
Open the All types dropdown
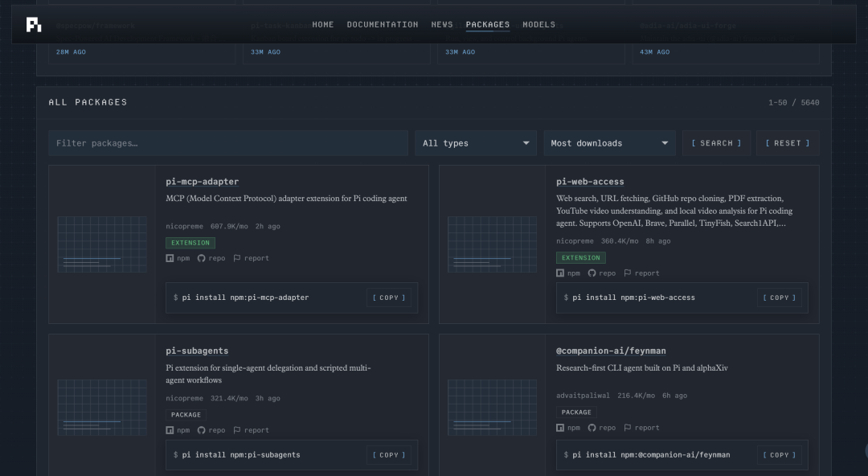click(476, 143)
